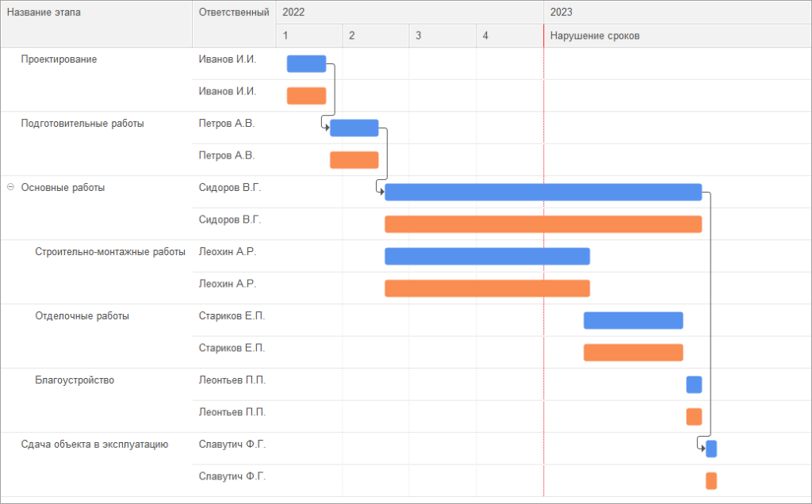Select the long blue Основные работы bar

[x=542, y=192]
